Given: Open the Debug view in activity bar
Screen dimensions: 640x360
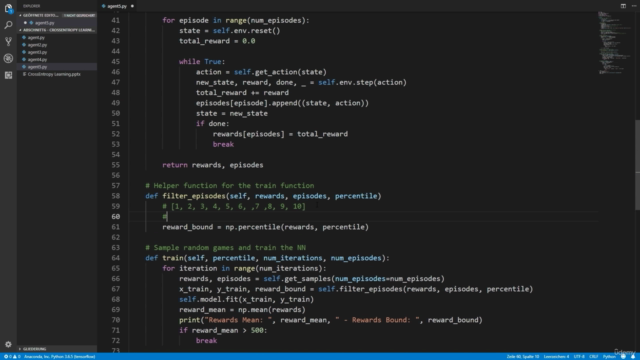Looking at the screenshot, I should click(x=8, y=58).
